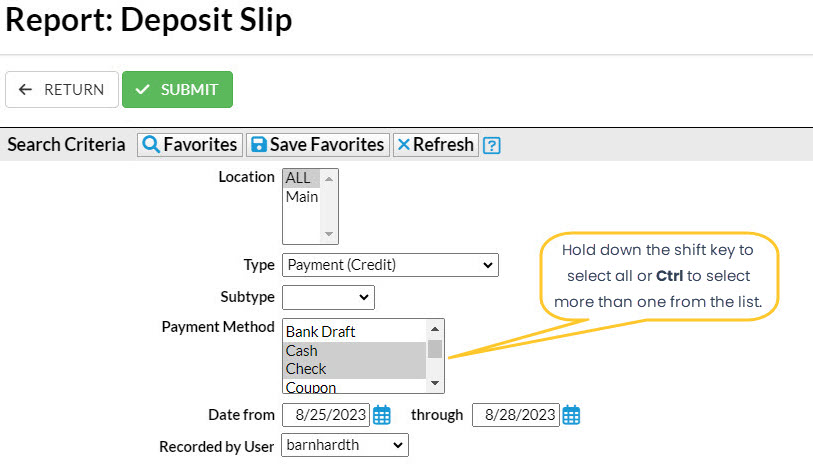Screen dimensions: 813x465
Task: Click the Favorites search button
Action: pos(190,145)
